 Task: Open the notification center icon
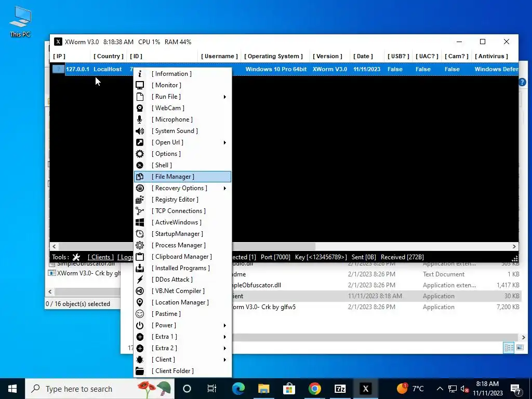point(516,389)
